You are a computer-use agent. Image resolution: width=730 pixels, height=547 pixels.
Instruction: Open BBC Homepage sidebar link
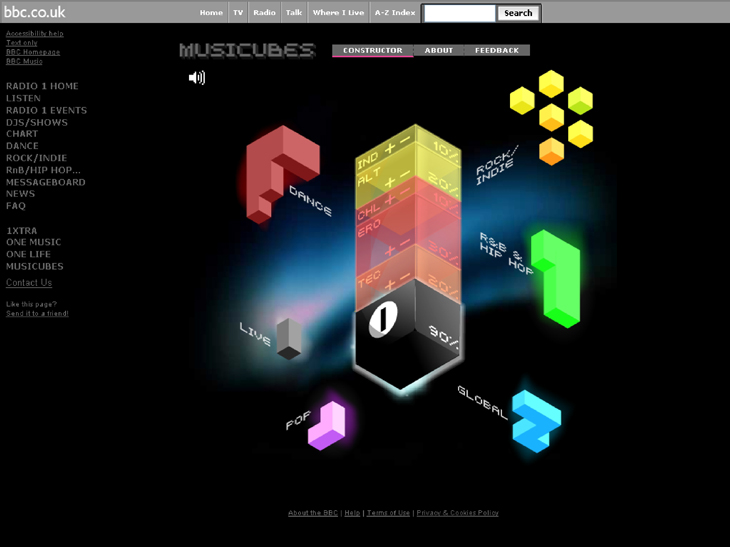click(x=33, y=52)
